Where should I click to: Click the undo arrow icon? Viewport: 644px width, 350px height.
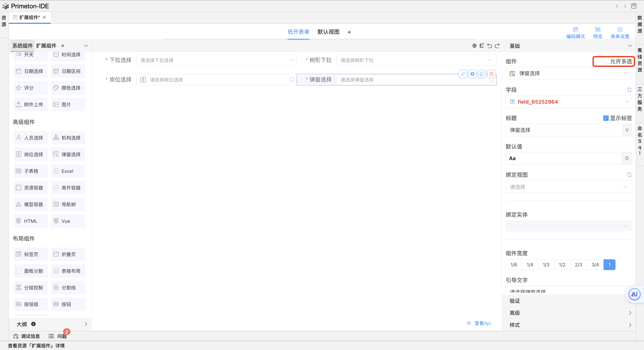[489, 46]
